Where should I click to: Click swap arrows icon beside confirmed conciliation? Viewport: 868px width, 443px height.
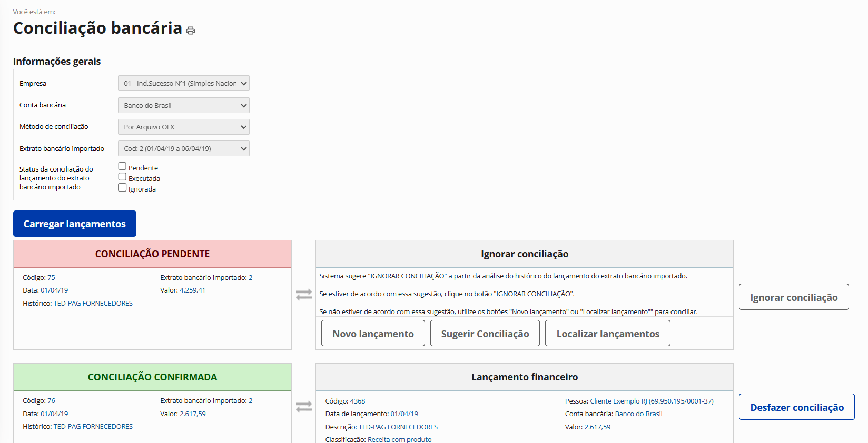pos(304,407)
